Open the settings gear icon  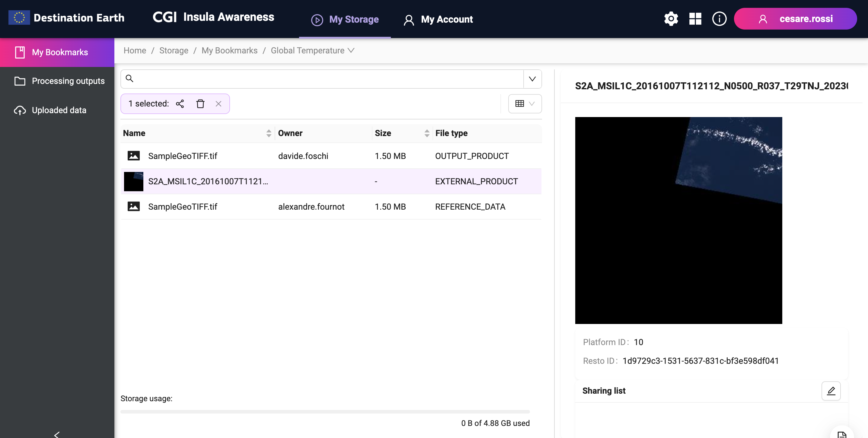671,19
